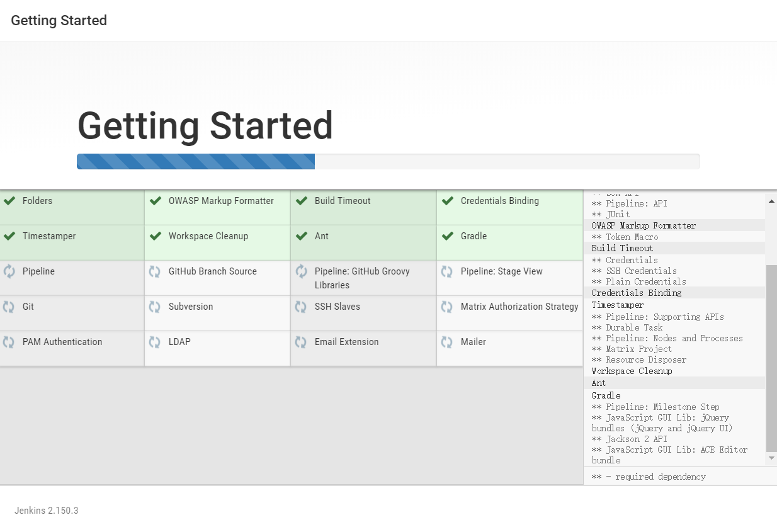Select the GitHub Branch Source tile label

[x=213, y=271]
